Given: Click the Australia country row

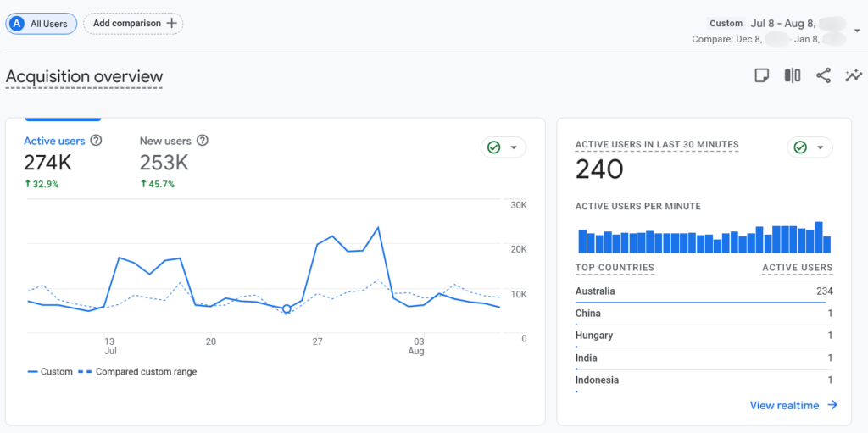Looking at the screenshot, I should point(704,291).
